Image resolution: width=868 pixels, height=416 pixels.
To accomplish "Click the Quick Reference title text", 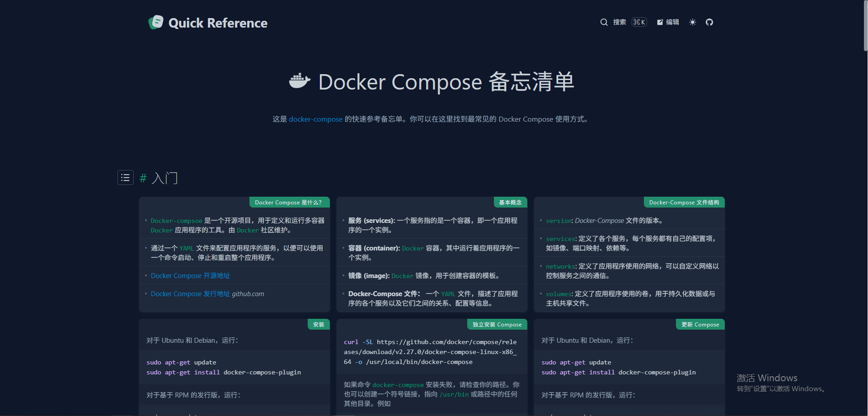I will [x=218, y=23].
